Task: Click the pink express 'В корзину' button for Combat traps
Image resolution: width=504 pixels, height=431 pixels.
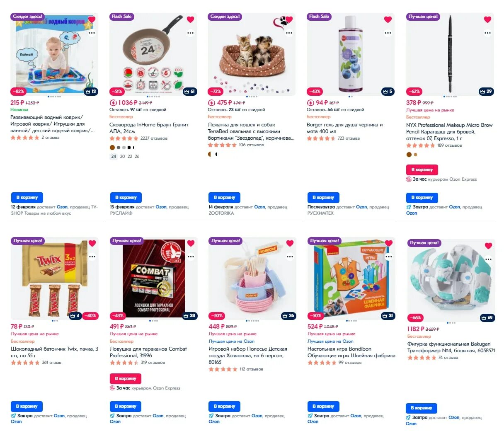Action: (x=126, y=378)
